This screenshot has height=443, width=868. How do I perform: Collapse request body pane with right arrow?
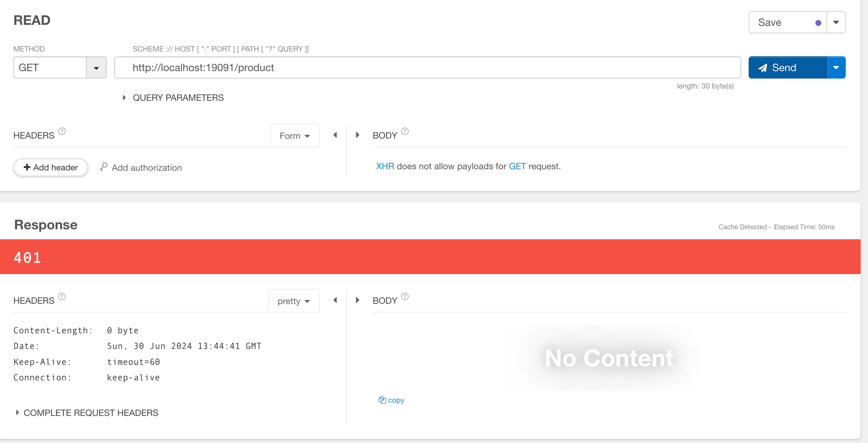point(357,135)
